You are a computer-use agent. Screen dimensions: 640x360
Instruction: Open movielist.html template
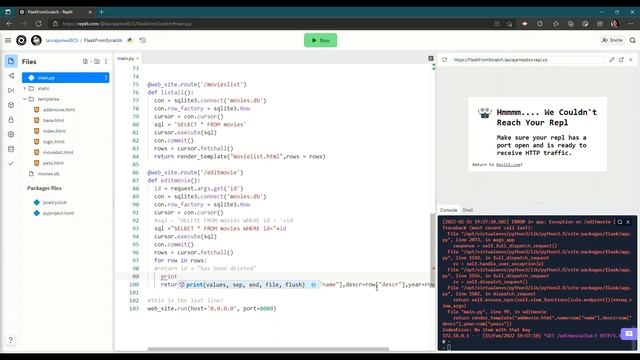pyautogui.click(x=58, y=152)
